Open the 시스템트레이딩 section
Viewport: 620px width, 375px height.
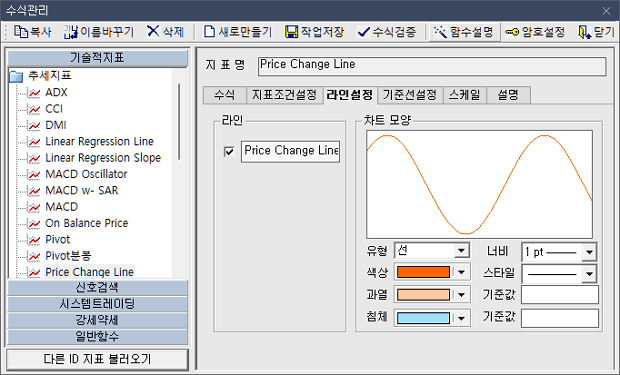(97, 304)
